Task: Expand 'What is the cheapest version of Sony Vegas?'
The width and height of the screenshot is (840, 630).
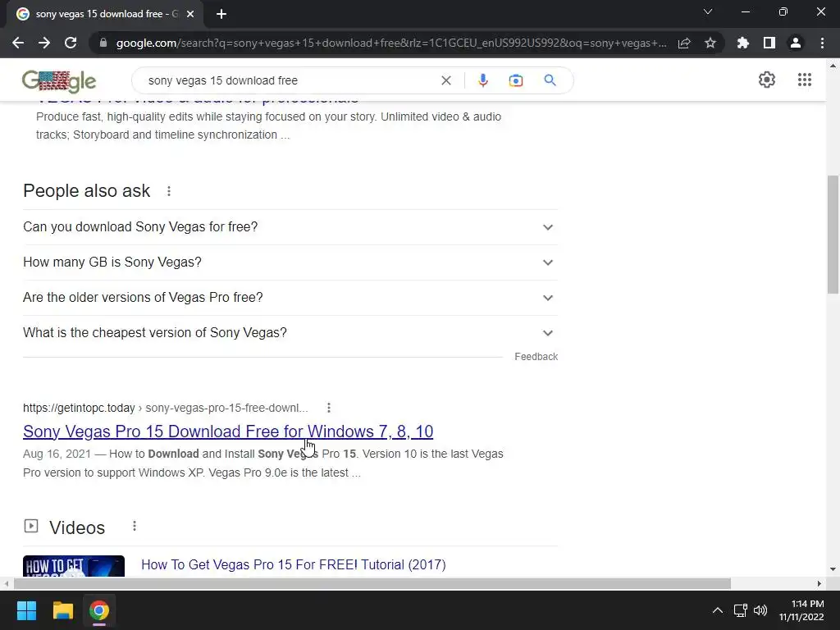Action: click(x=290, y=333)
